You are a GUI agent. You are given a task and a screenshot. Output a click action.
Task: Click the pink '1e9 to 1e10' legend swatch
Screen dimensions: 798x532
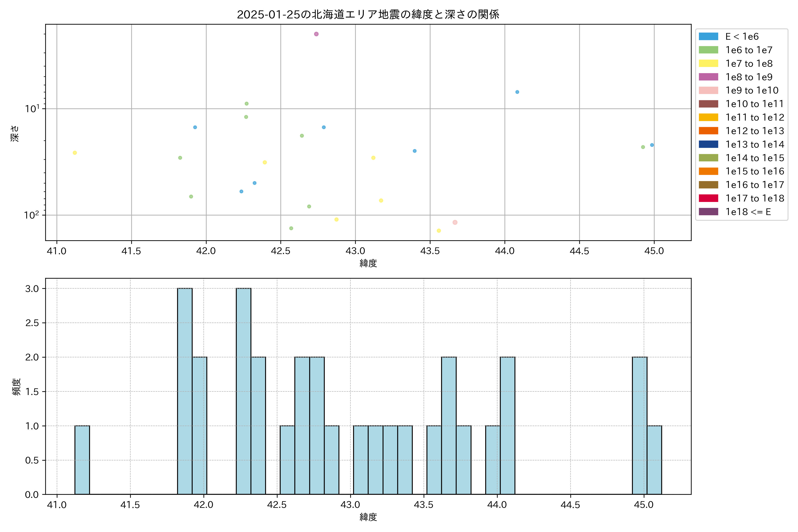pos(708,91)
